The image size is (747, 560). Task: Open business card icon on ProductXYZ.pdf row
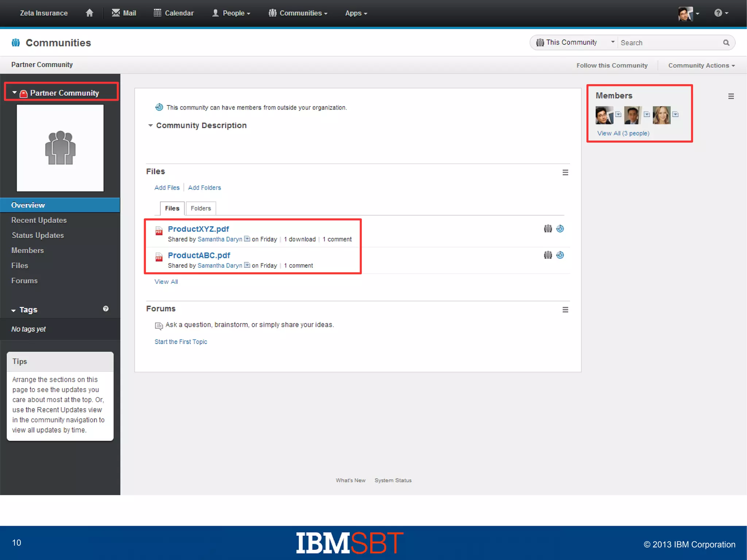[247, 239]
